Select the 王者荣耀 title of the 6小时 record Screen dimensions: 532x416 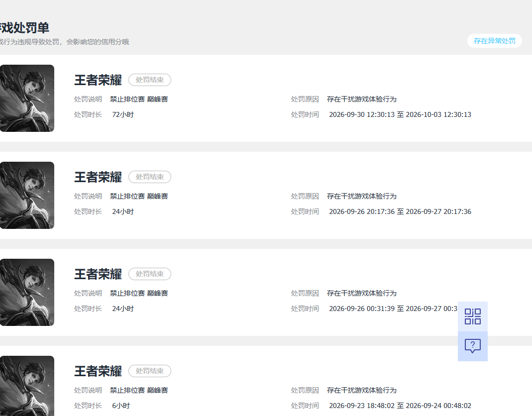(x=98, y=371)
